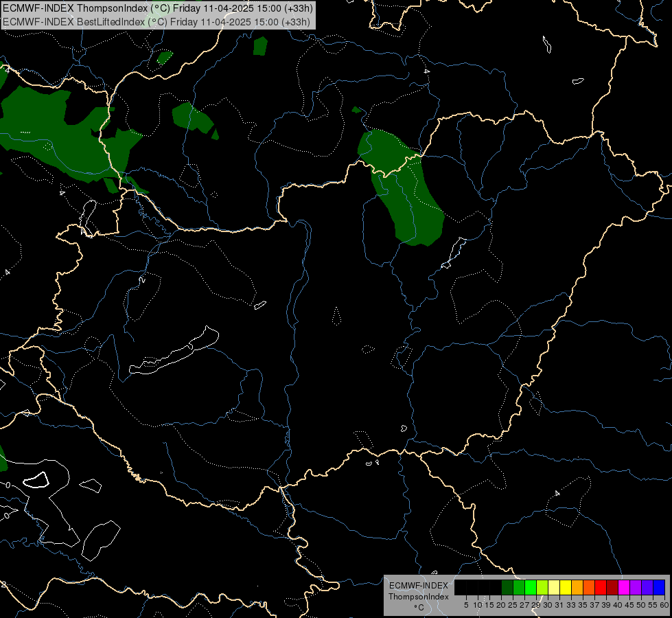Click the white Lake Balaton outline on the map
The image size is (672, 618).
(x=174, y=352)
